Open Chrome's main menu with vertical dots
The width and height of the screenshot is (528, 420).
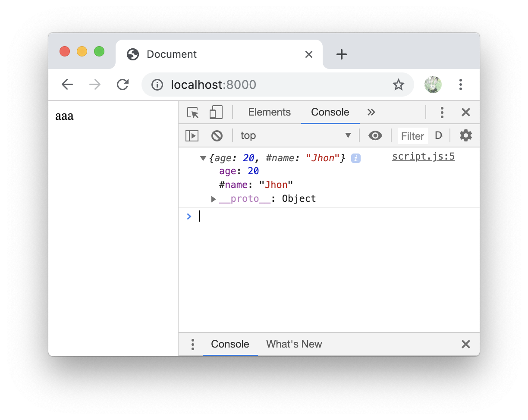click(461, 85)
